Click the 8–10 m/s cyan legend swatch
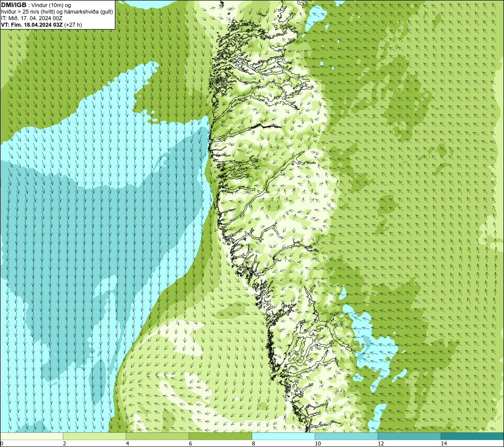504x447 pixels. 283,436
